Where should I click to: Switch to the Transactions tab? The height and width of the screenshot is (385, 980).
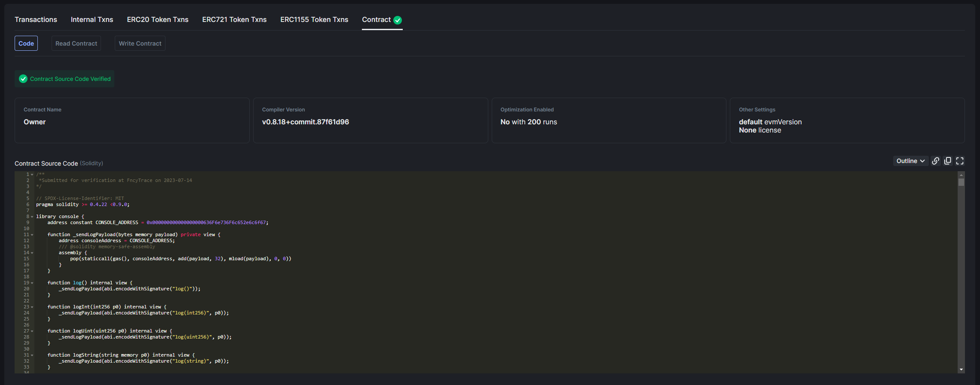point(36,20)
